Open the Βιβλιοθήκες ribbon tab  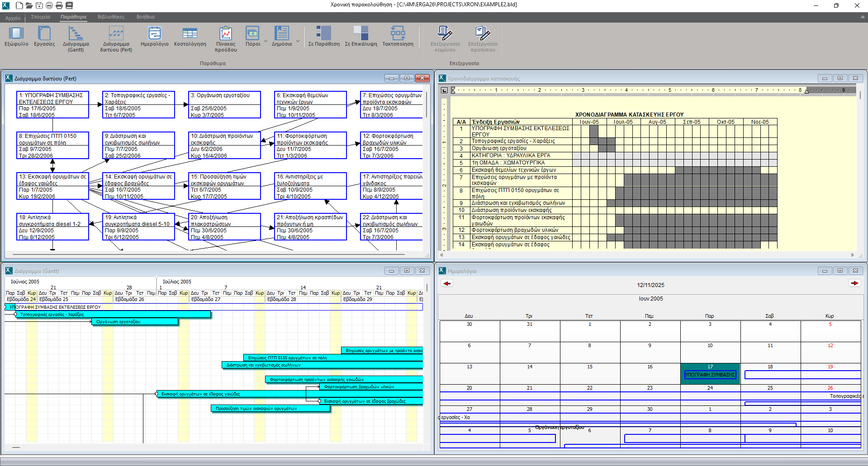coord(111,17)
